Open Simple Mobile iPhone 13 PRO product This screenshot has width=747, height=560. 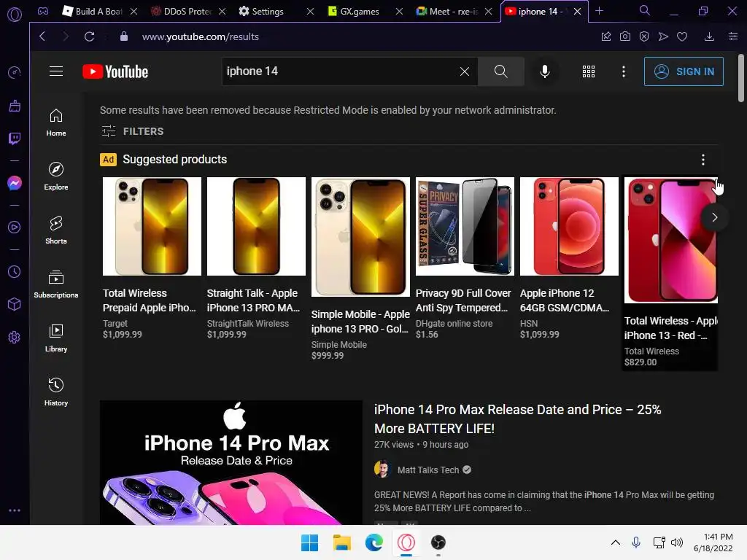pyautogui.click(x=360, y=269)
